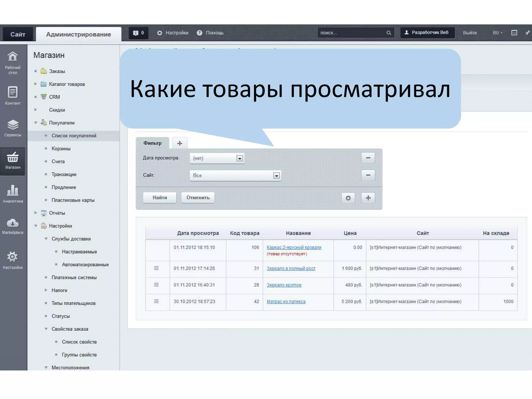The width and height of the screenshot is (532, 399).
Task: Open row menu for Матрас из латекса
Action: pyautogui.click(x=156, y=301)
